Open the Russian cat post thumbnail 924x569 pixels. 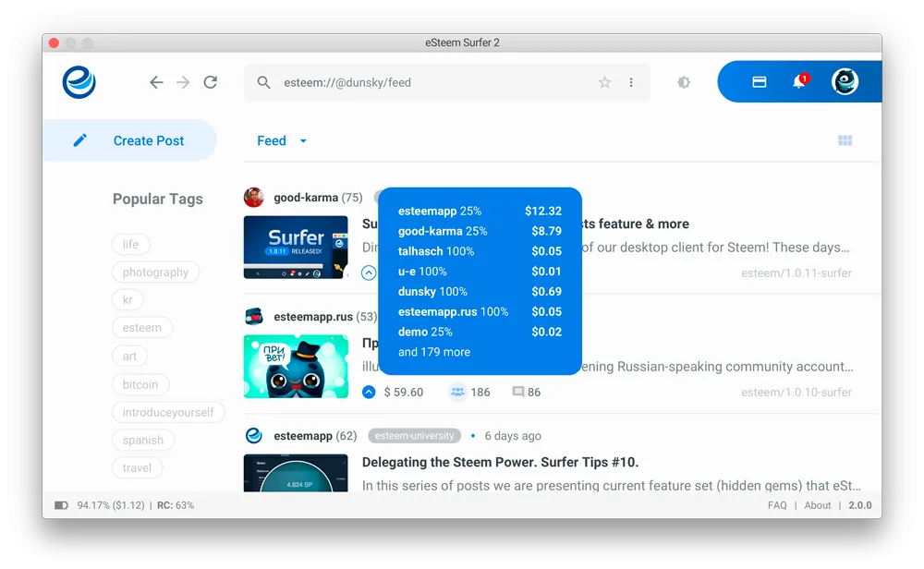click(x=296, y=367)
